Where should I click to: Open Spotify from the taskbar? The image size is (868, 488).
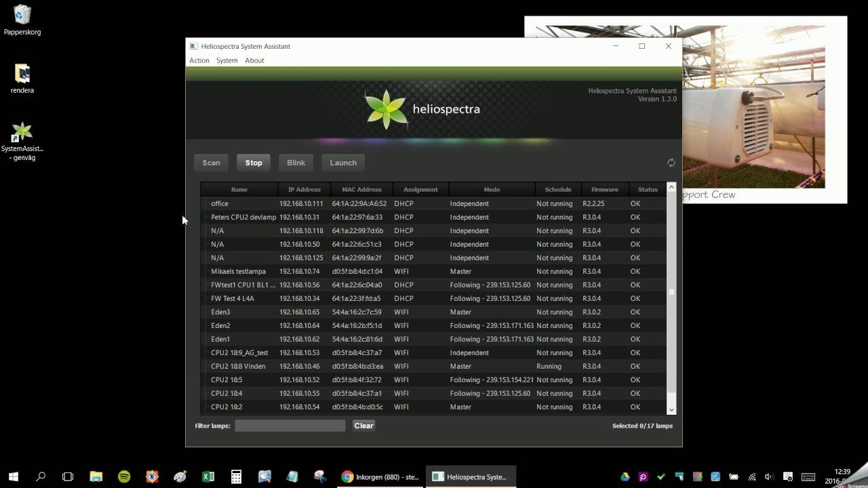pos(124,476)
